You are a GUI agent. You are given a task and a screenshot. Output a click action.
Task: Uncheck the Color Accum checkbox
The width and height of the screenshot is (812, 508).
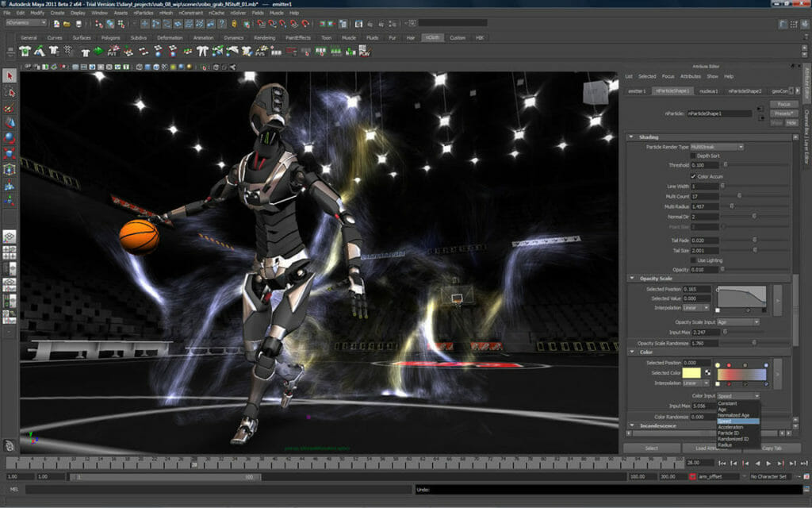click(x=694, y=175)
